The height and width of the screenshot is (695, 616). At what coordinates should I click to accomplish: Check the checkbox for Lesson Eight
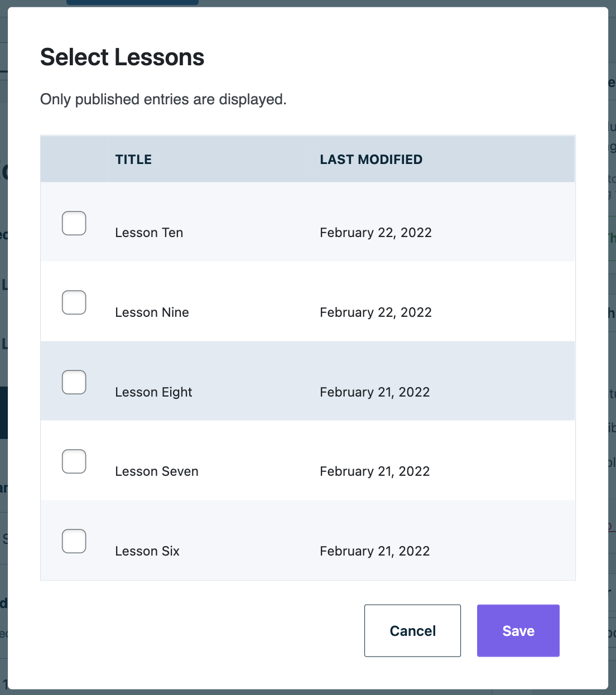tap(73, 382)
